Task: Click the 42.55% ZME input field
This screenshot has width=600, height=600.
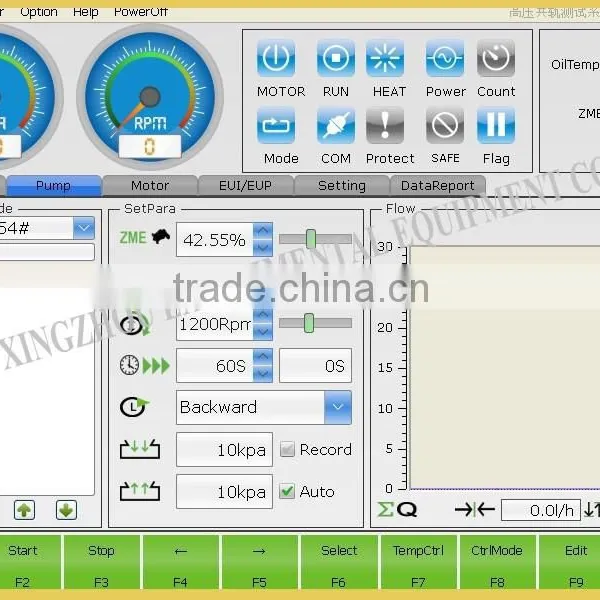Action: point(215,240)
